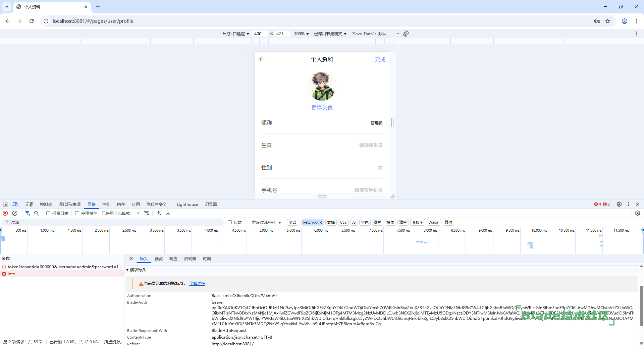Select the inspect element picker icon
This screenshot has height=346, width=644.
coord(5,204)
